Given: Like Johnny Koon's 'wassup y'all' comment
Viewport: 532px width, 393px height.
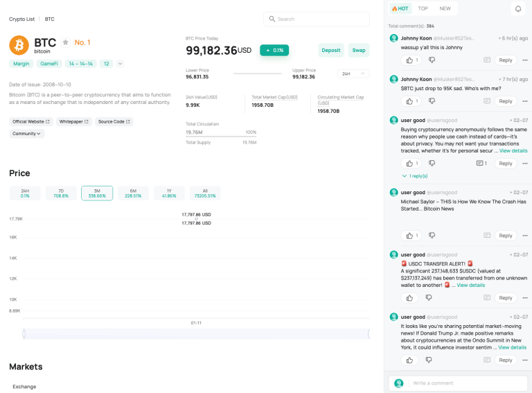Looking at the screenshot, I should [x=410, y=60].
